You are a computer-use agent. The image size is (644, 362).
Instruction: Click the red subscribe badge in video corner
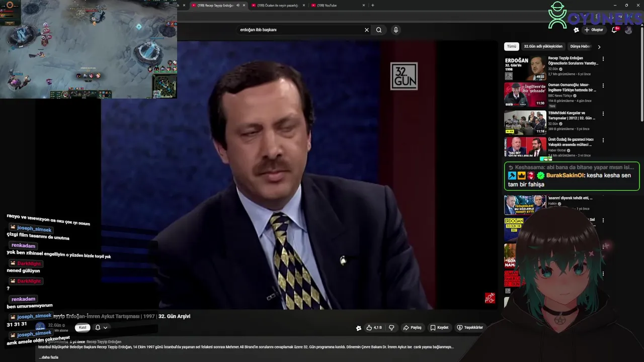point(490,298)
